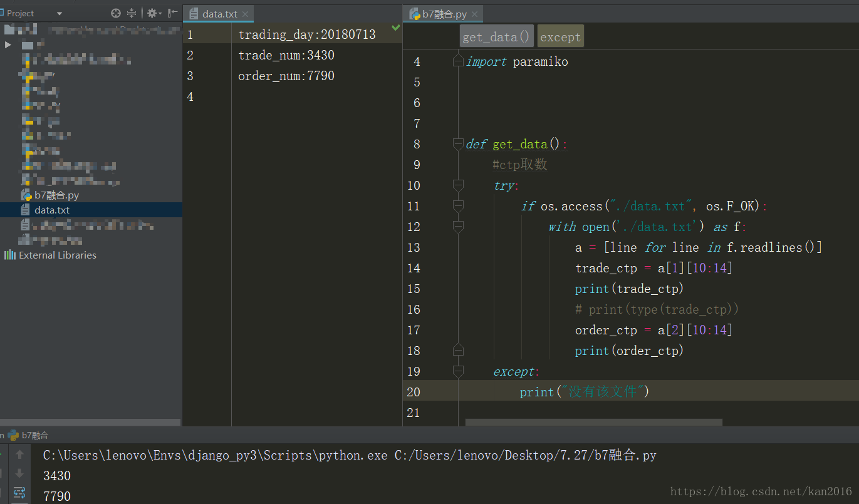Click the collapse-all icon in the Project toolbar

coord(132,13)
